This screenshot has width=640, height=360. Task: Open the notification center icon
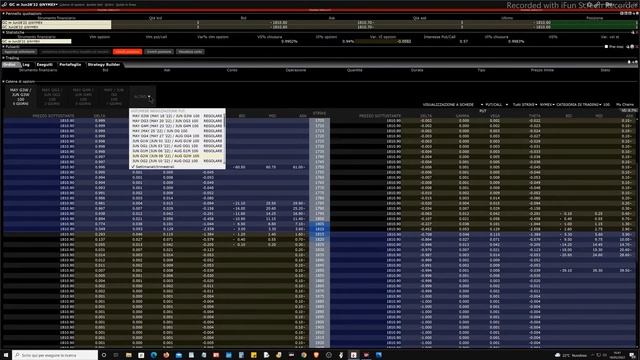[x=632, y=355]
